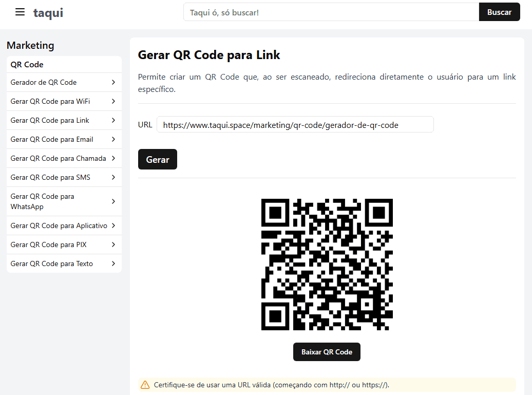
Task: Click the taqui logo
Action: pos(48,13)
